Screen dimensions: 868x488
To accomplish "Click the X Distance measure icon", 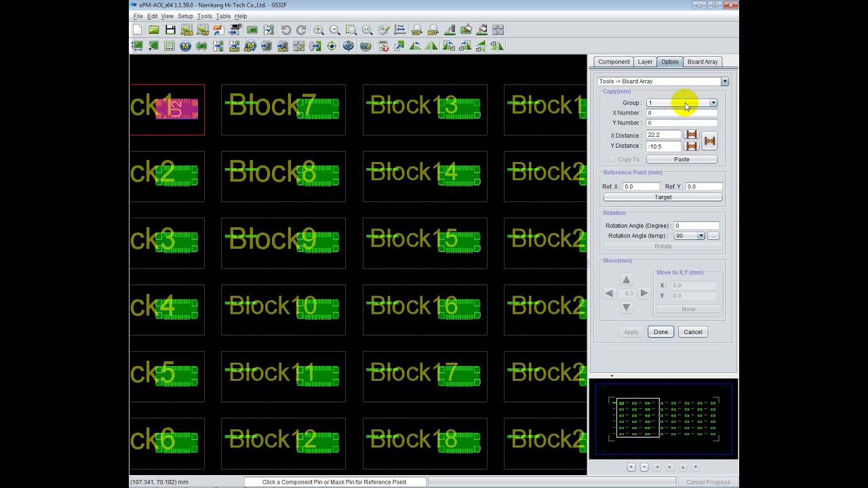I will tap(692, 135).
